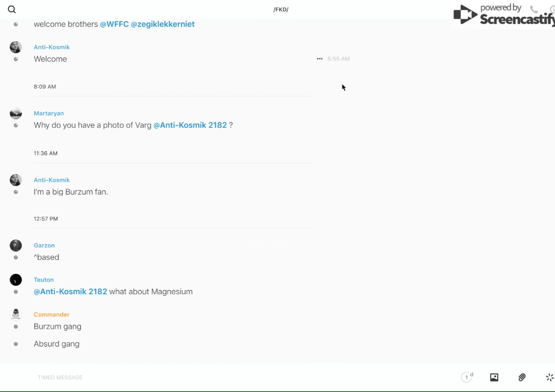Screen dimensions: 555x392
Task: Click the add picture icon
Action: click(494, 377)
